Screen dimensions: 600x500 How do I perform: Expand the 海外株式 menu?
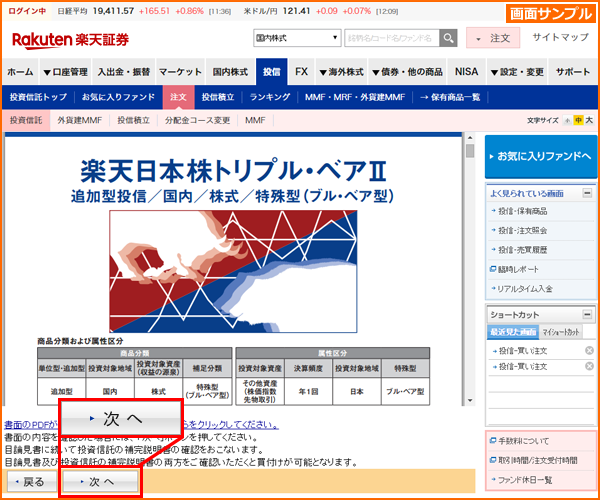pyautogui.click(x=341, y=72)
